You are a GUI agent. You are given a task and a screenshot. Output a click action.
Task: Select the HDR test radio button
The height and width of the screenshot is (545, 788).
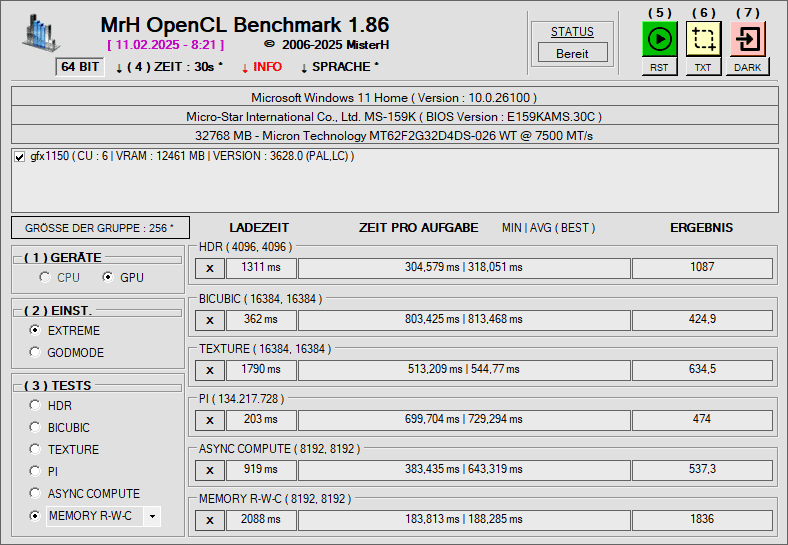tap(35, 405)
